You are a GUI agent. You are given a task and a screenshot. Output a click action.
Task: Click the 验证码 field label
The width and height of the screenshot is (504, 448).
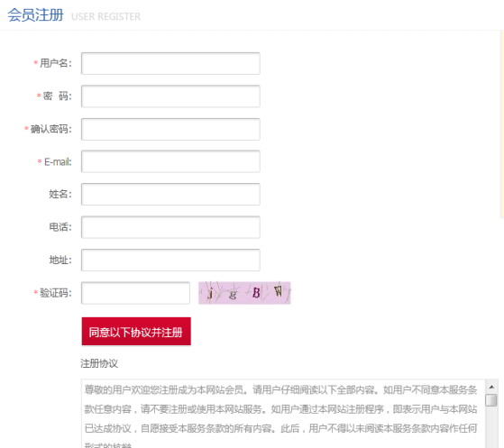click(55, 293)
